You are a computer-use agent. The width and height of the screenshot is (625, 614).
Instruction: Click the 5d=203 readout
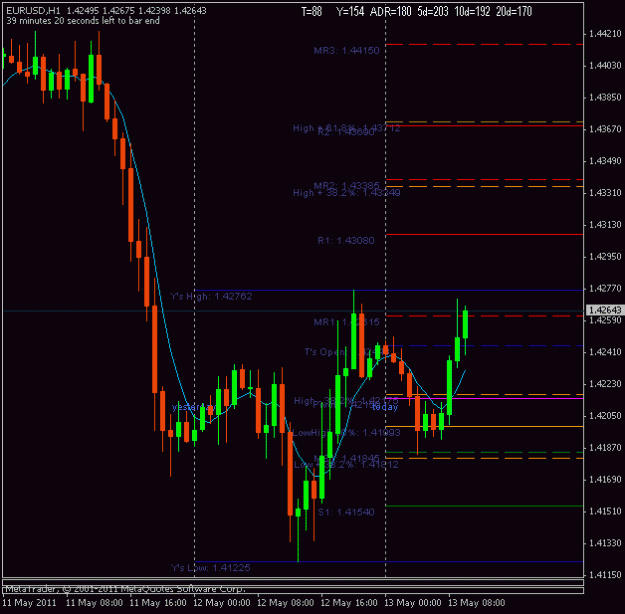(x=432, y=11)
